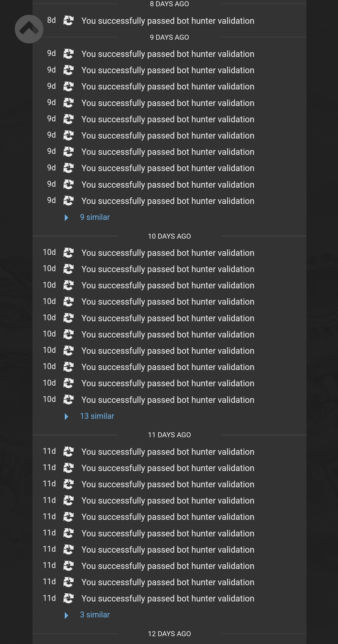Click the bot hunter icon directly above '9 similar'
This screenshot has width=338, height=644.
pos(68,200)
